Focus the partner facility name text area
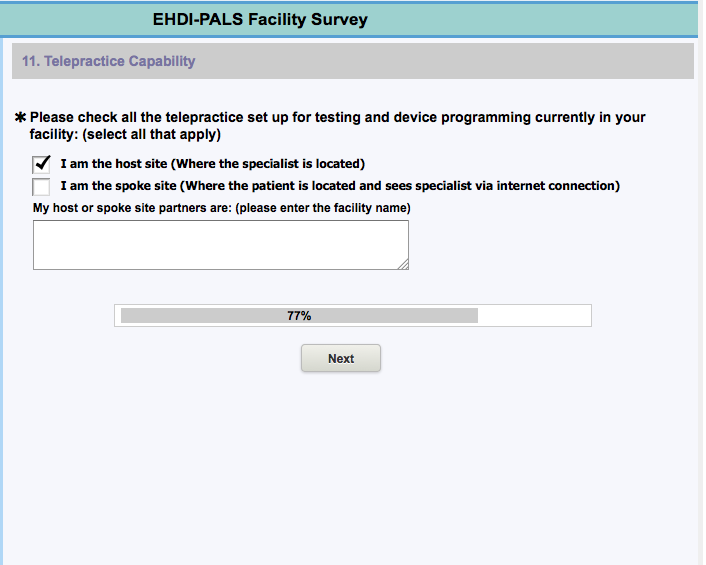This screenshot has height=565, width=706. click(220, 245)
